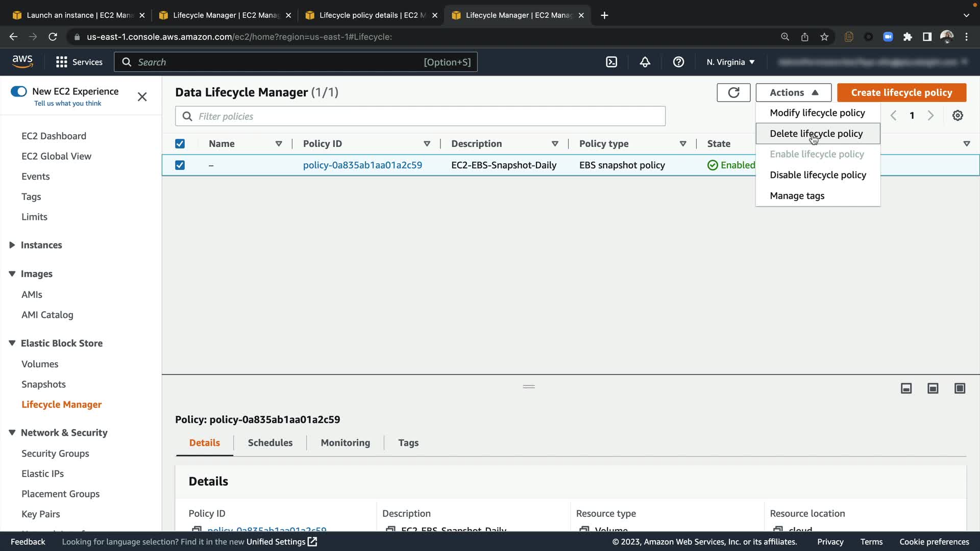Select Delete lifecycle policy
Screen dimensions: 980x551
tap(816, 134)
